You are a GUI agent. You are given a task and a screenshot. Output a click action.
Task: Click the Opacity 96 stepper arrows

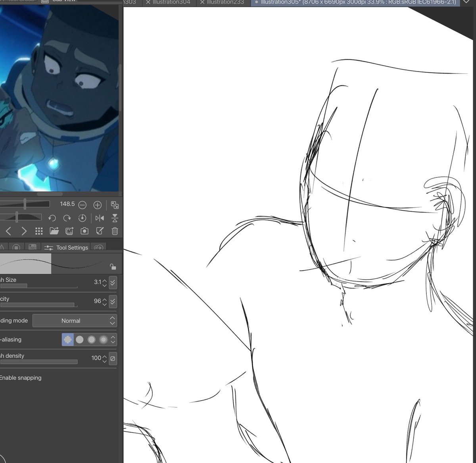pos(105,302)
